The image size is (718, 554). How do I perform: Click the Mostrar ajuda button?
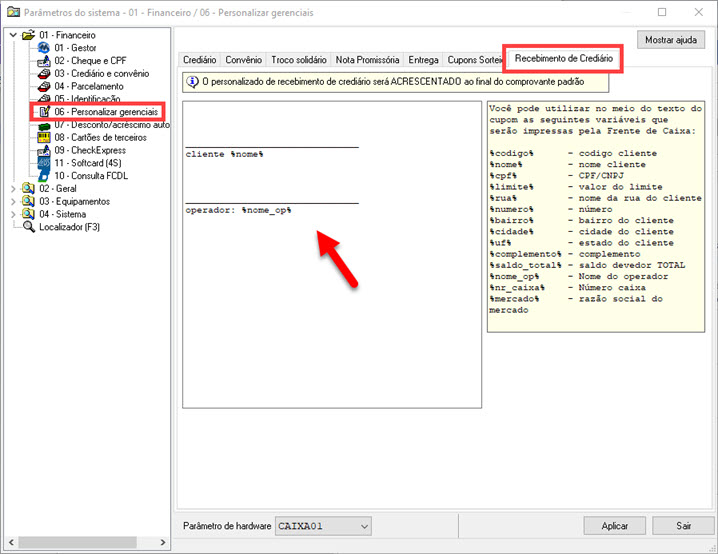pyautogui.click(x=671, y=40)
